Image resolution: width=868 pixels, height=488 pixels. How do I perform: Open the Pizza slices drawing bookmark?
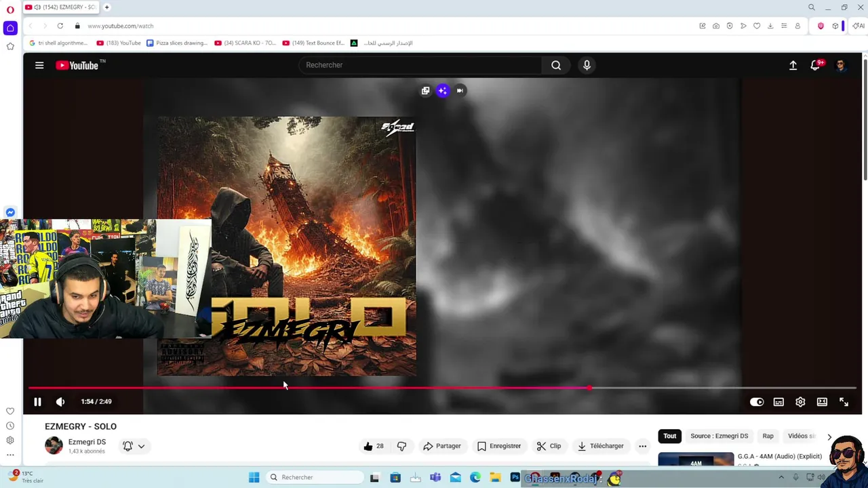click(x=176, y=43)
